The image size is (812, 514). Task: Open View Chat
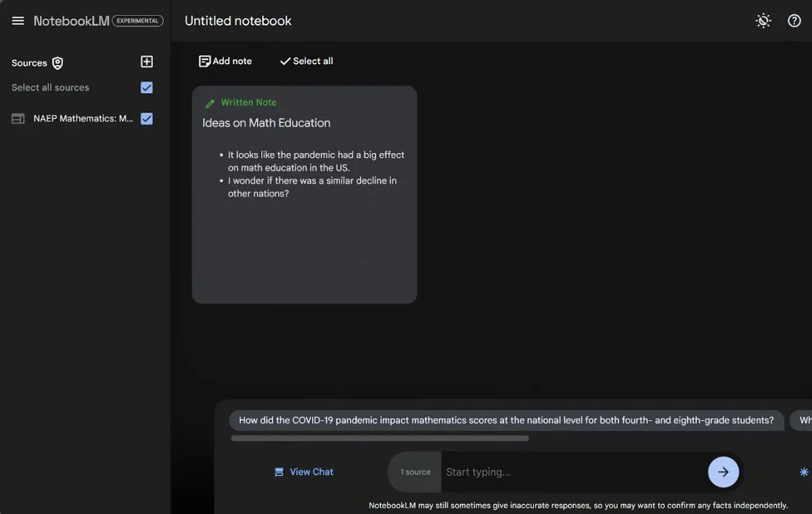click(x=304, y=472)
